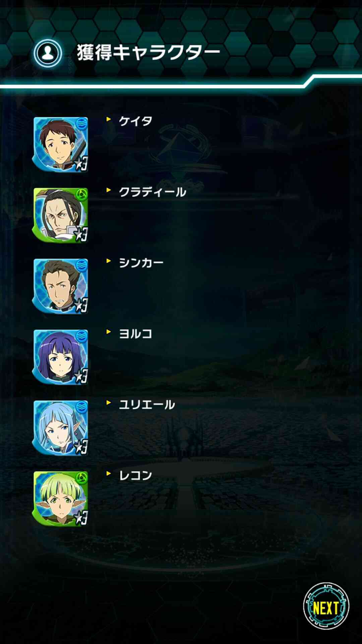Click the profile silhouette icon in header

coord(48,53)
